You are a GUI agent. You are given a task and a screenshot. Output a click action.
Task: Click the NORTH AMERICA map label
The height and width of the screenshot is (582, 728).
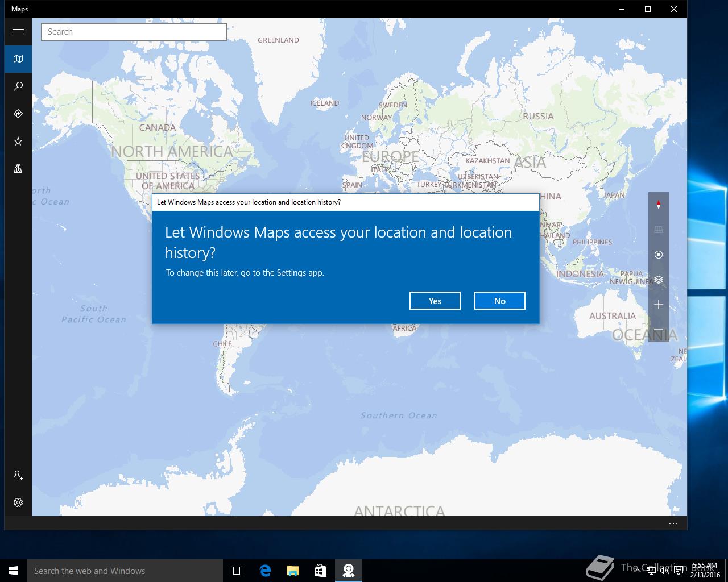[x=172, y=152]
